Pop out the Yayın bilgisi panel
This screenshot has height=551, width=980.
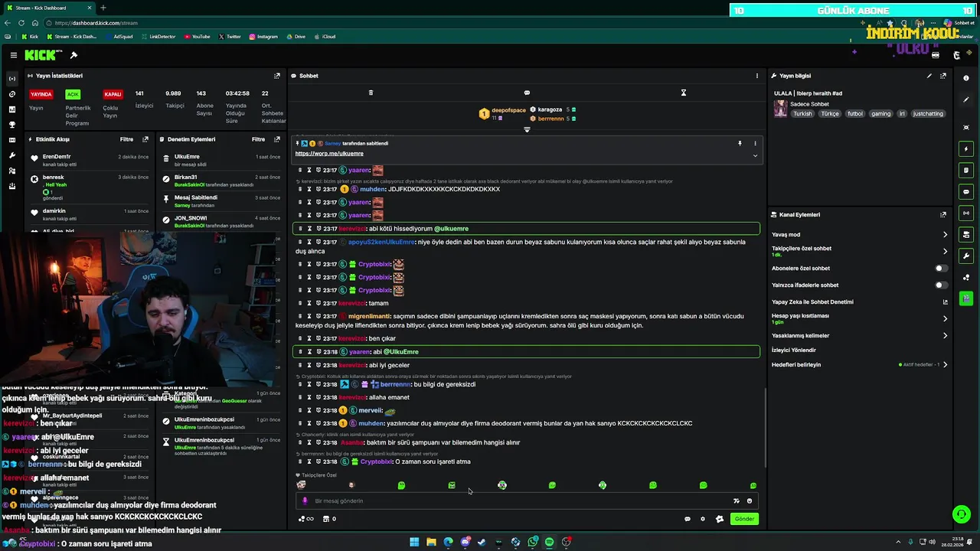(943, 76)
